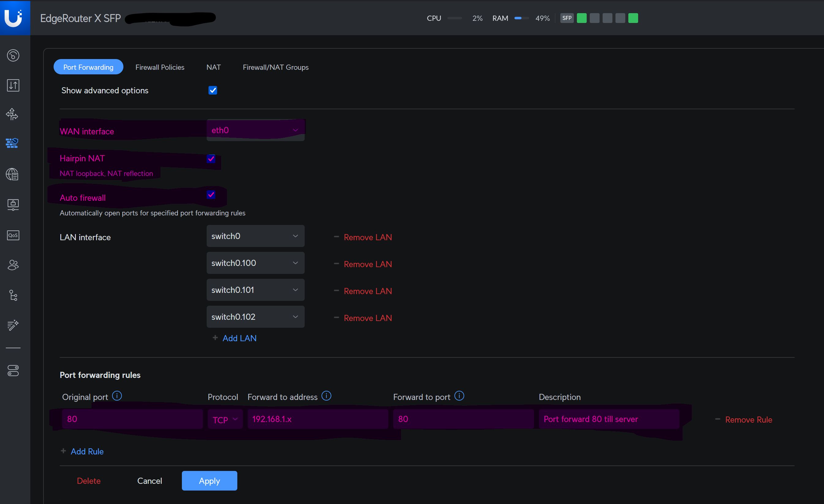
Task: Switch to the Firewall Policies tab
Action: [160, 67]
